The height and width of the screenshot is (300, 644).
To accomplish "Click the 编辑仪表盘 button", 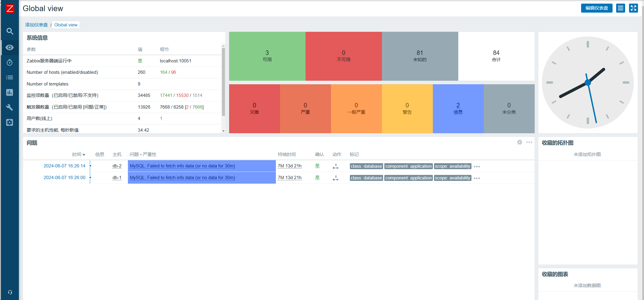I will point(596,8).
